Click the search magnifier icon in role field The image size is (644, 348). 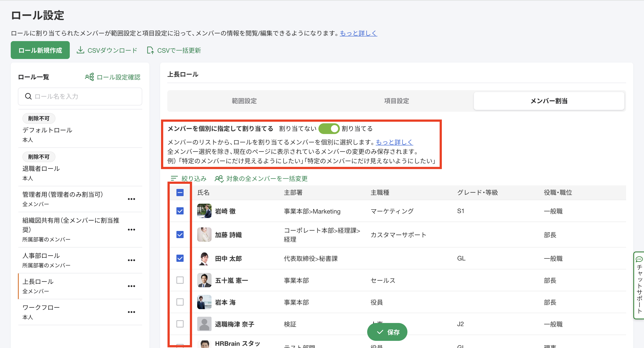click(x=28, y=96)
